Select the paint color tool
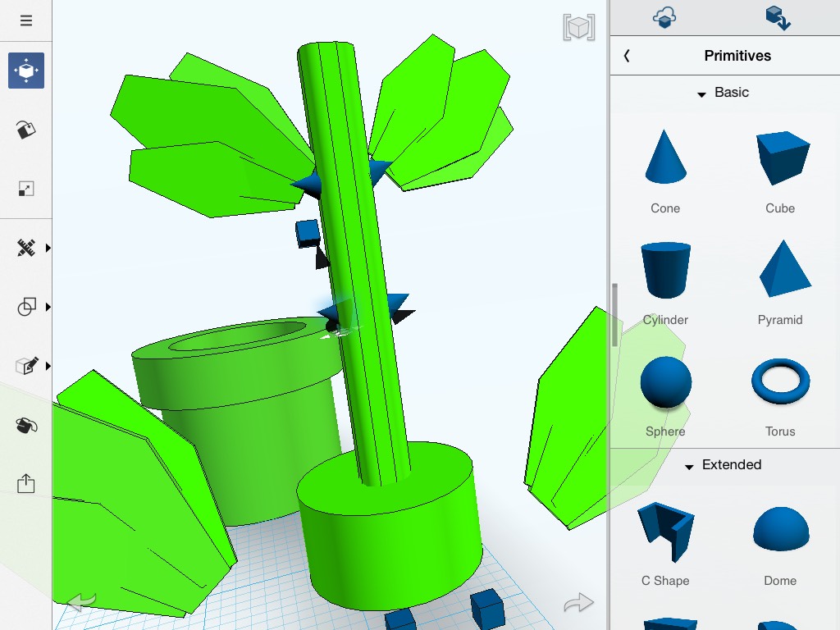 point(25,129)
